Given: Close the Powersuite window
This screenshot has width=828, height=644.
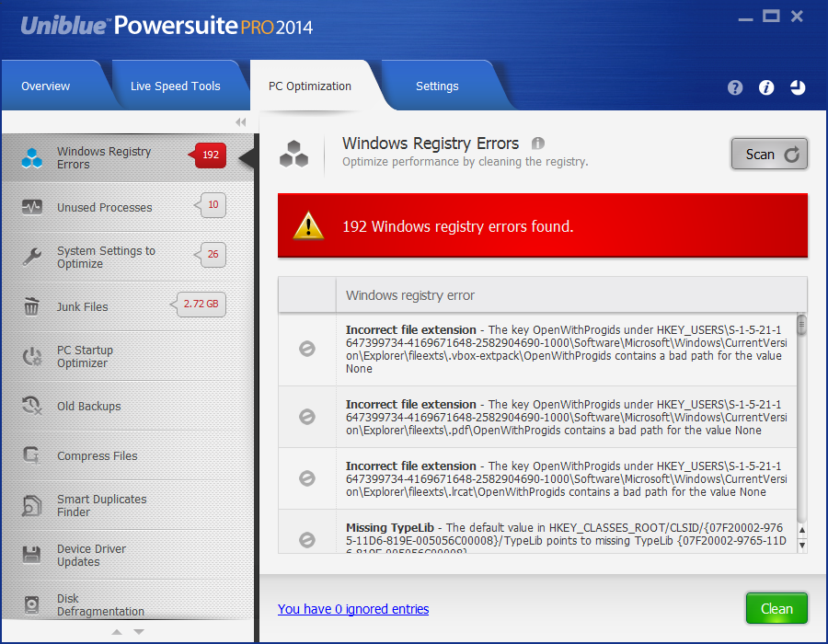Looking at the screenshot, I should tap(797, 17).
